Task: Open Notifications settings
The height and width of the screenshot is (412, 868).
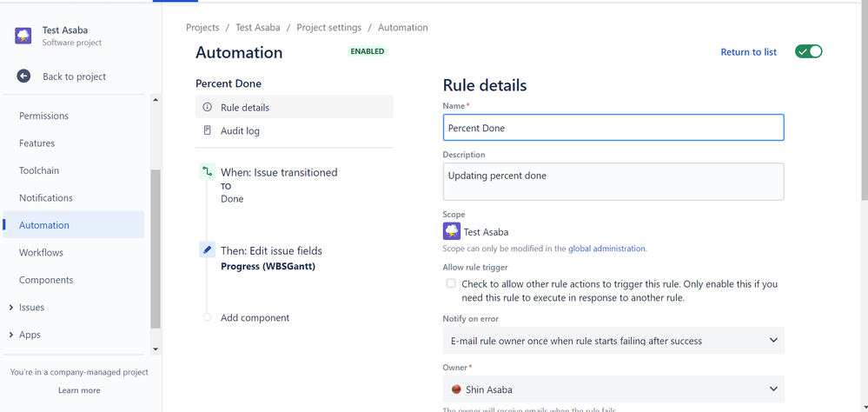Action: 46,197
